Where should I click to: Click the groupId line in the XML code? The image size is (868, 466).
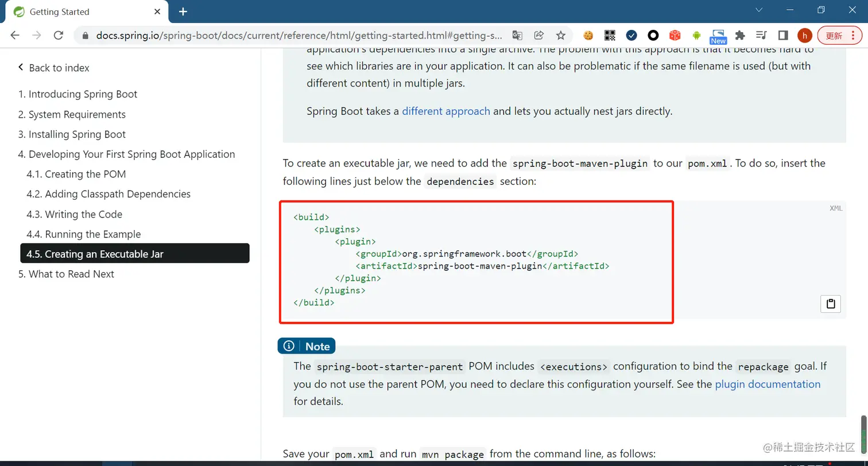(467, 254)
